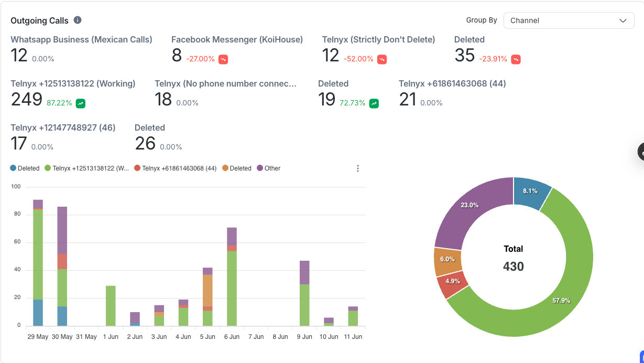Click the Whatsapp Business (Mexican Calls) metric title

(81, 39)
